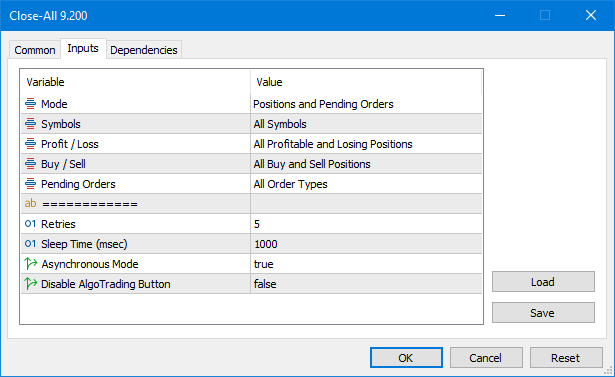Click the enum icon beside Profit / Loss
The width and height of the screenshot is (615, 377).
[x=30, y=144]
